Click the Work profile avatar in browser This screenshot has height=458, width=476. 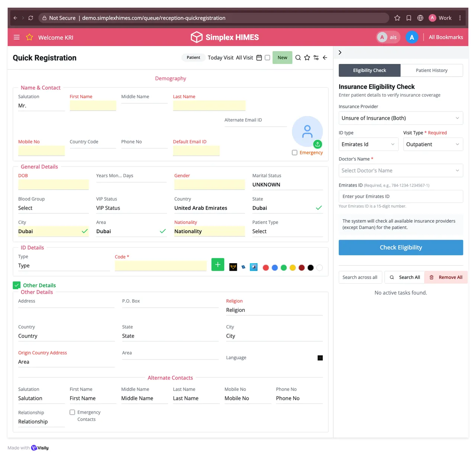(x=432, y=18)
